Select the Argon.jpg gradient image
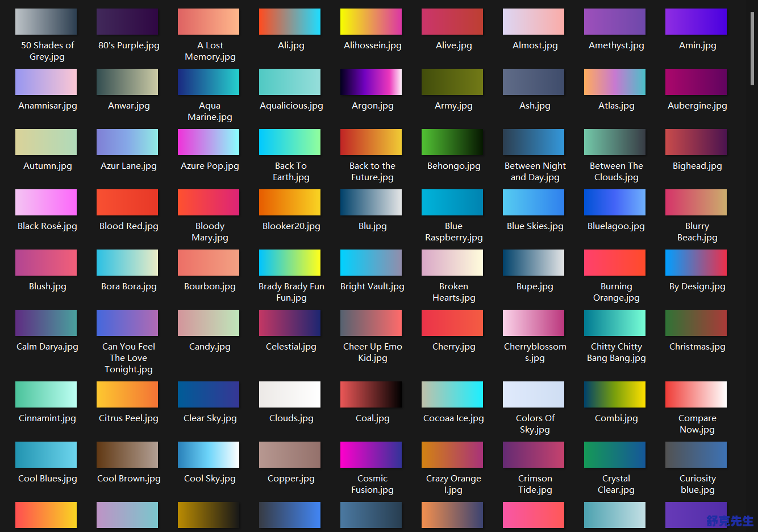Viewport: 758px width, 532px height. pos(371,82)
